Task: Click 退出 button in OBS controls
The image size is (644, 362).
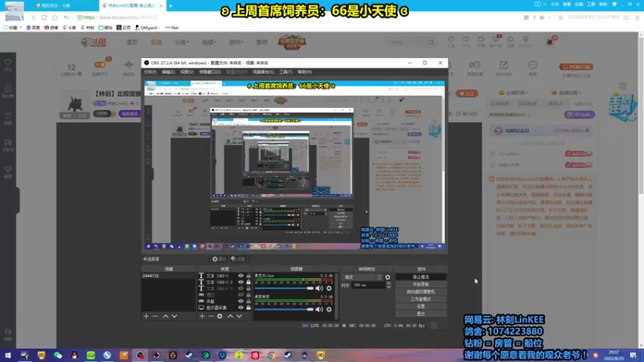Action: pyautogui.click(x=421, y=314)
